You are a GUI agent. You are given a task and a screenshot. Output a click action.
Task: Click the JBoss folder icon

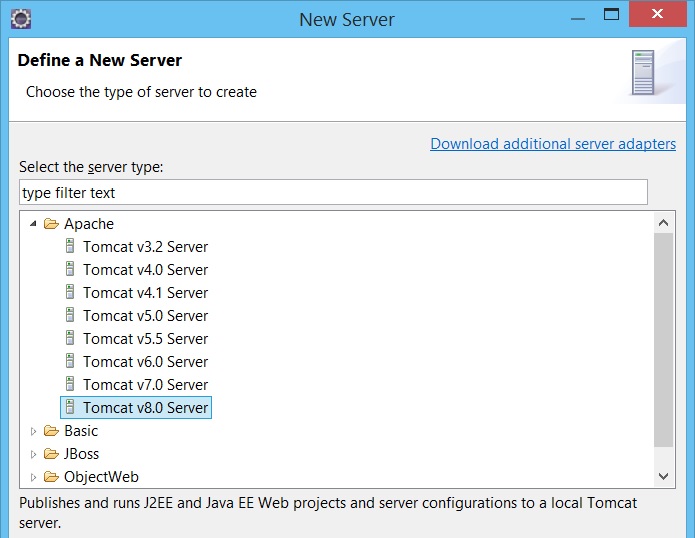point(51,453)
